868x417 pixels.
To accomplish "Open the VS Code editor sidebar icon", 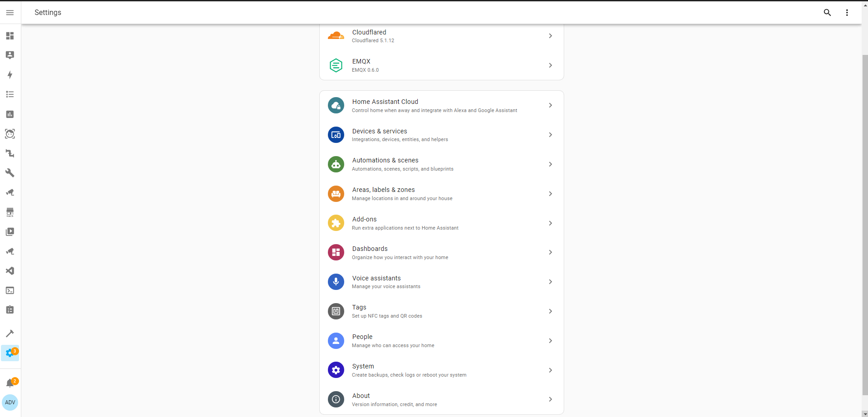I will pyautogui.click(x=10, y=271).
